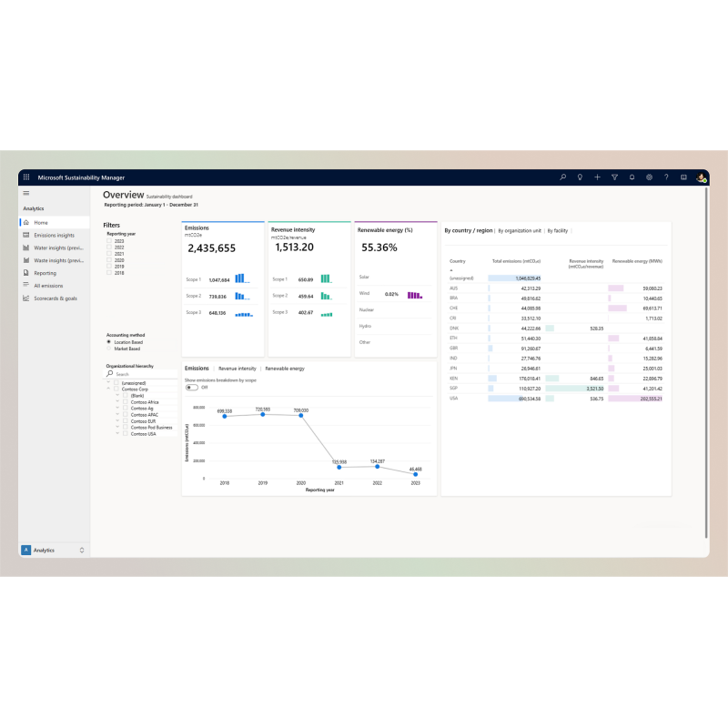This screenshot has height=728, width=728.
Task: Check the Contoso Corp hierarchy checkbox
Action: click(116, 389)
